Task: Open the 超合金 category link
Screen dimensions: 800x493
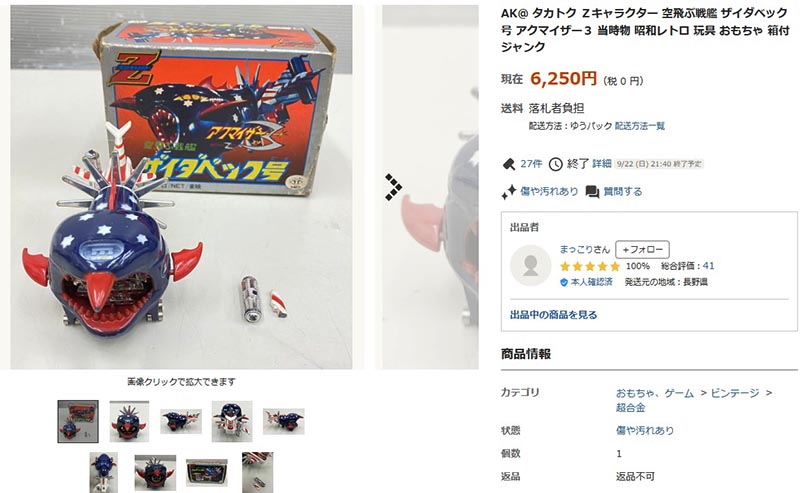Action: pyautogui.click(x=631, y=407)
